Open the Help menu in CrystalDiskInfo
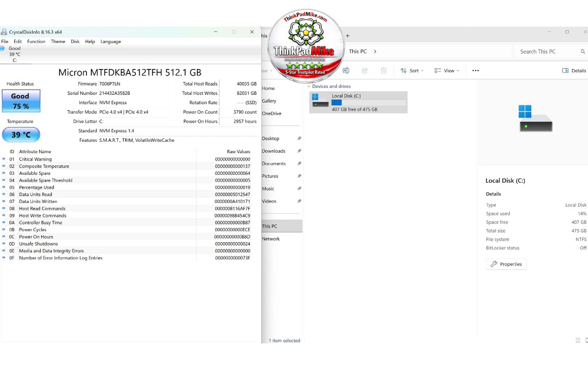The height and width of the screenshot is (370, 588). tap(90, 41)
